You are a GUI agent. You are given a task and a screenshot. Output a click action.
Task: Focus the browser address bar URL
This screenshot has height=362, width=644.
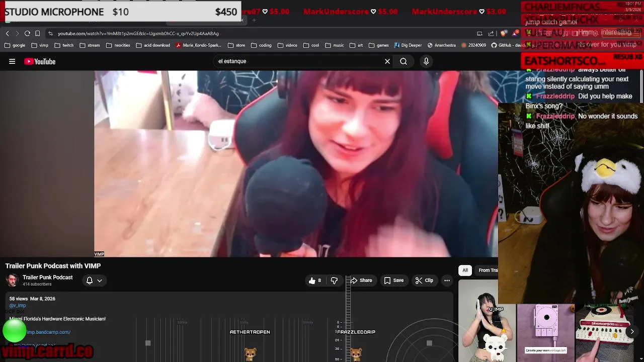coord(138,34)
